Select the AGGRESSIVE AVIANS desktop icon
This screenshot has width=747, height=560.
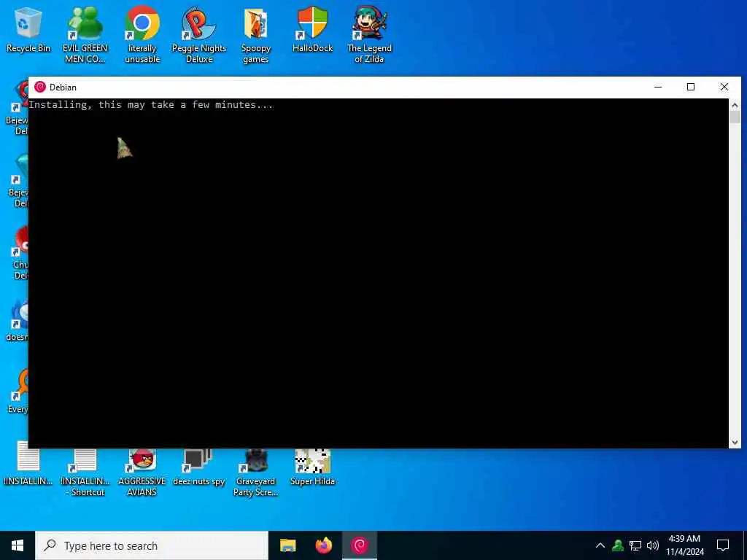142,472
